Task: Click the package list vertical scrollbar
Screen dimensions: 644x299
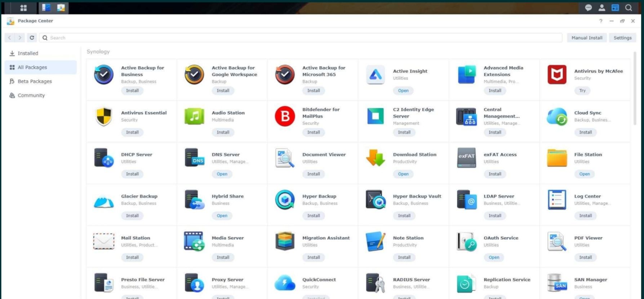Action: coord(635,89)
